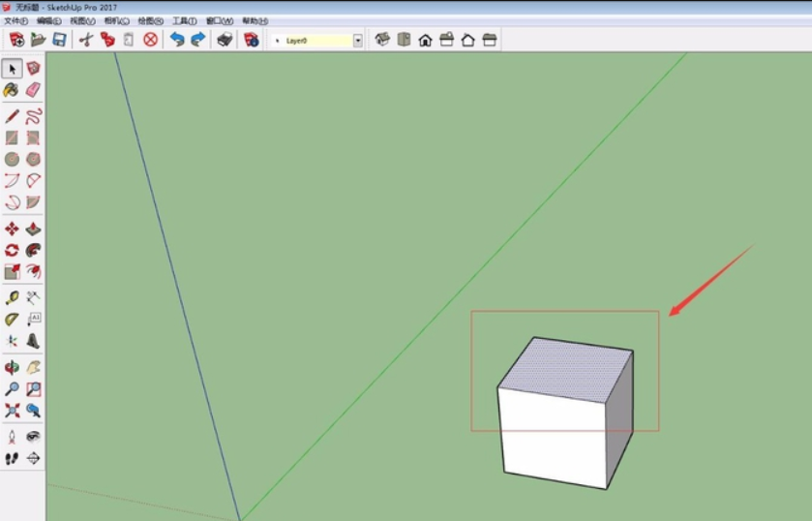Viewport: 812px width, 521px height.
Task: Choose the Freehand squiggle tool
Action: (x=33, y=116)
